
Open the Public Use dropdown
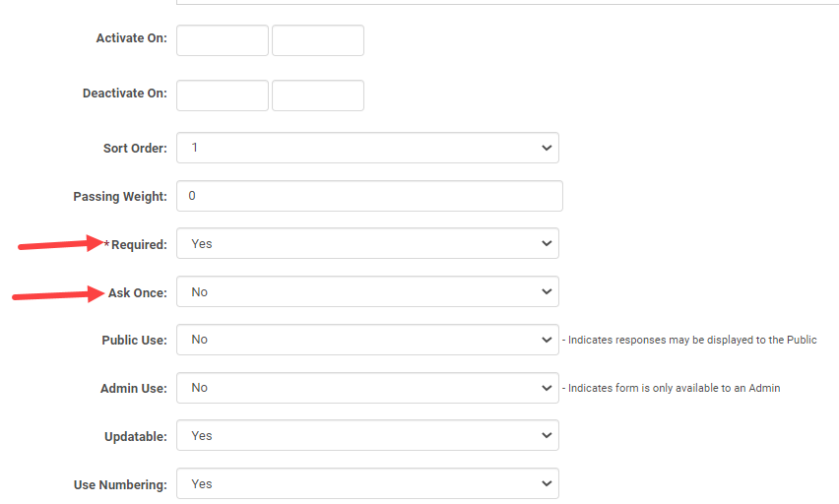click(367, 340)
